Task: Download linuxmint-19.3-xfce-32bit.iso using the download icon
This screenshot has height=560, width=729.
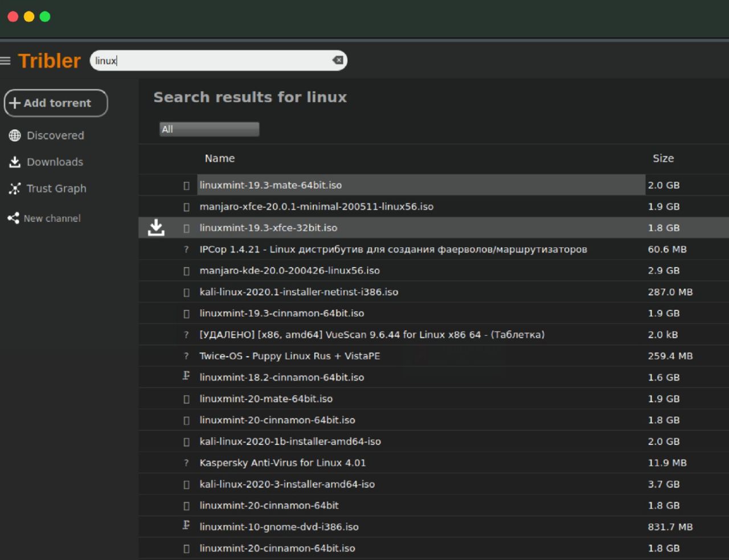Action: pyautogui.click(x=156, y=228)
